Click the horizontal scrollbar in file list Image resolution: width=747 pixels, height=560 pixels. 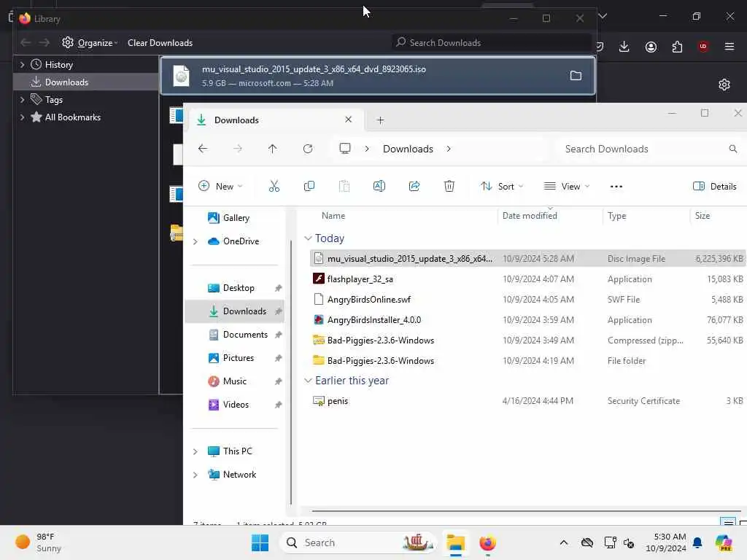527,511
